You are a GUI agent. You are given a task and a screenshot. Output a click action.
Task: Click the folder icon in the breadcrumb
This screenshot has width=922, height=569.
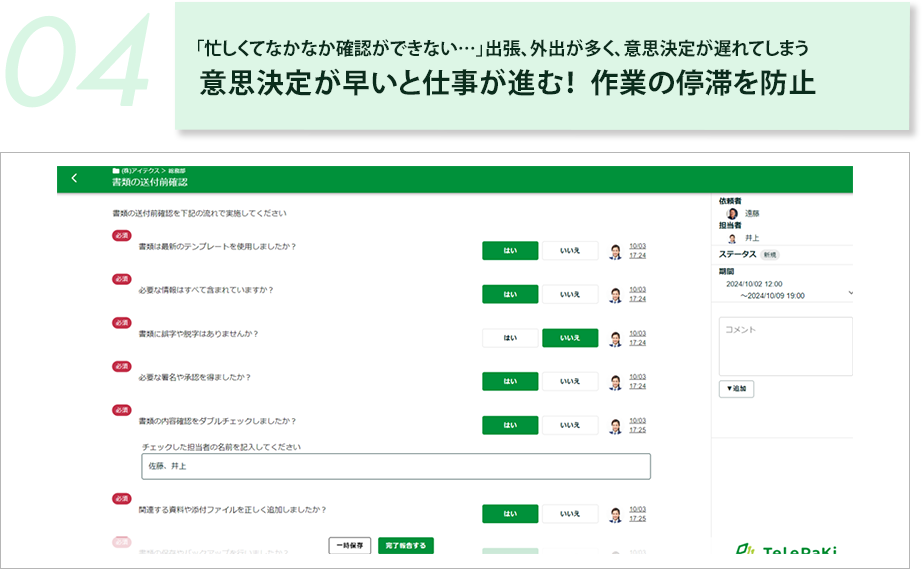116,171
